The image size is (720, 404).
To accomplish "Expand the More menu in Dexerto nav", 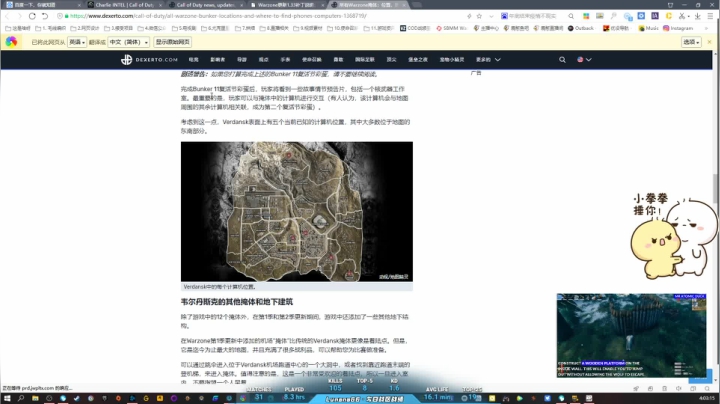I will [x=488, y=60].
